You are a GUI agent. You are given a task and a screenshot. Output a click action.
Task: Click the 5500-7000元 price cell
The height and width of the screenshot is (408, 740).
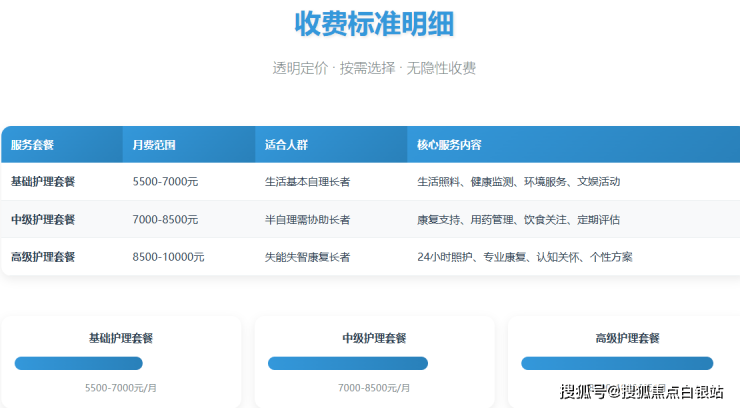pyautogui.click(x=165, y=182)
